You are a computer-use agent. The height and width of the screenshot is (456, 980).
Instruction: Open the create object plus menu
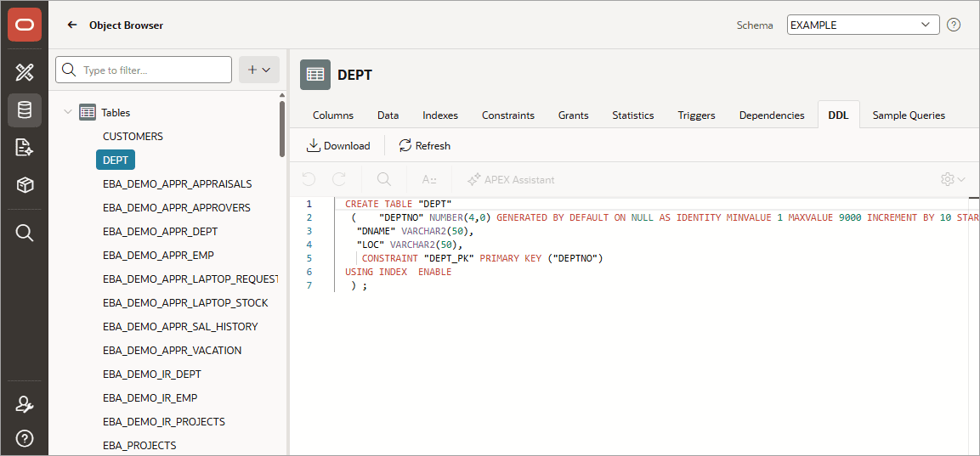258,70
